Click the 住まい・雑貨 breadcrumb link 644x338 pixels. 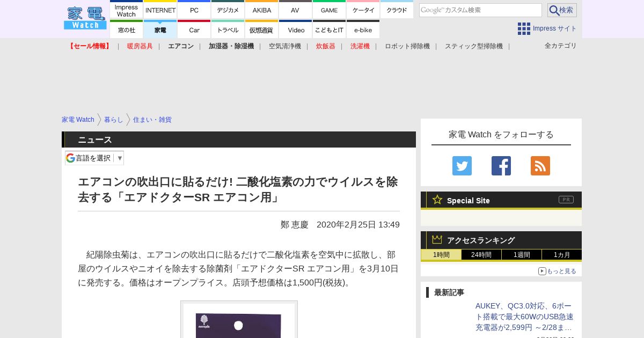[x=152, y=120]
